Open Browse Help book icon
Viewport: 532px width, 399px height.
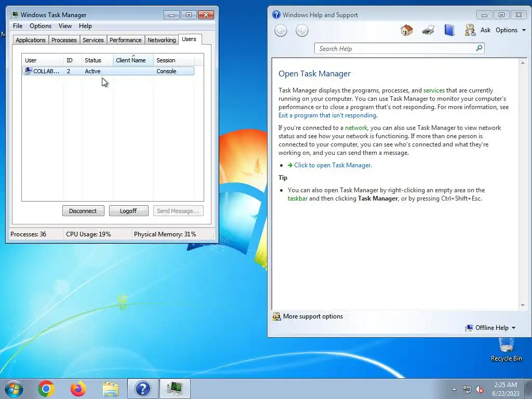point(449,30)
